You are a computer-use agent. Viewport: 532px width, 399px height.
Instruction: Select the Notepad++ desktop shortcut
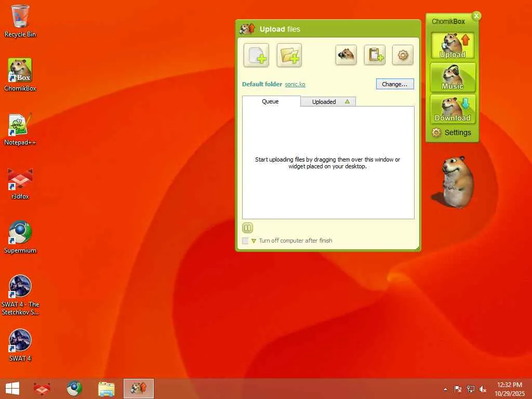click(x=20, y=129)
